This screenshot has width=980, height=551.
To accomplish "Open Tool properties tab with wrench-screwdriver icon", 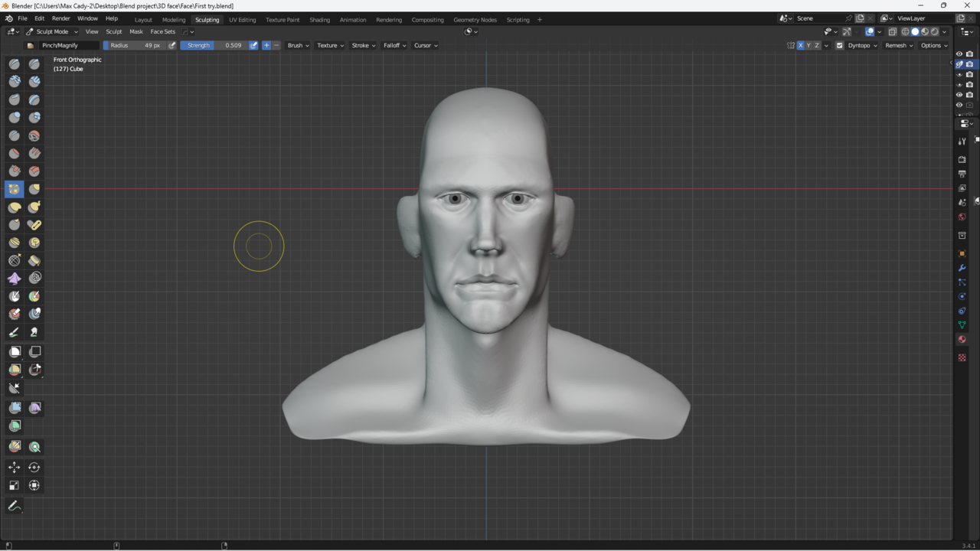I will point(962,141).
